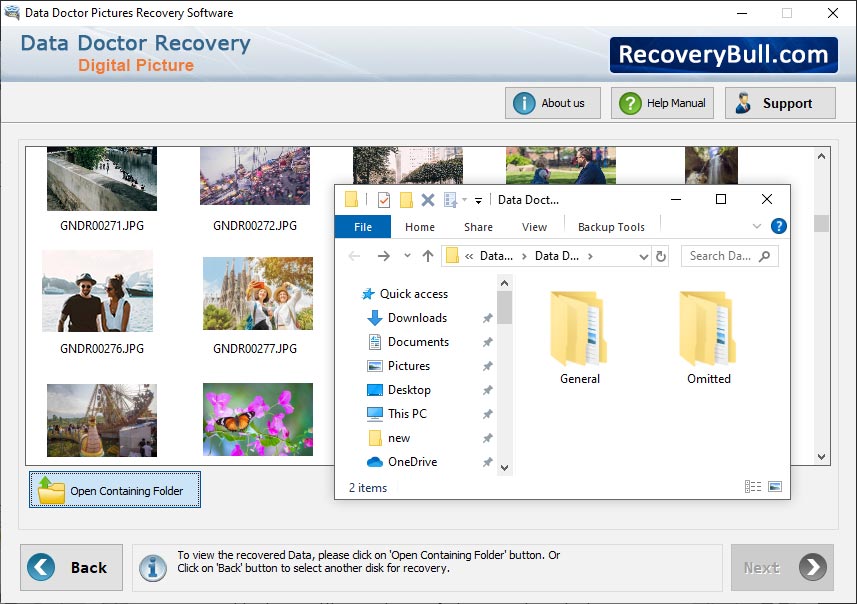The height and width of the screenshot is (604, 857).
Task: Click the RecoveryBull.com banner link
Action: click(723, 55)
